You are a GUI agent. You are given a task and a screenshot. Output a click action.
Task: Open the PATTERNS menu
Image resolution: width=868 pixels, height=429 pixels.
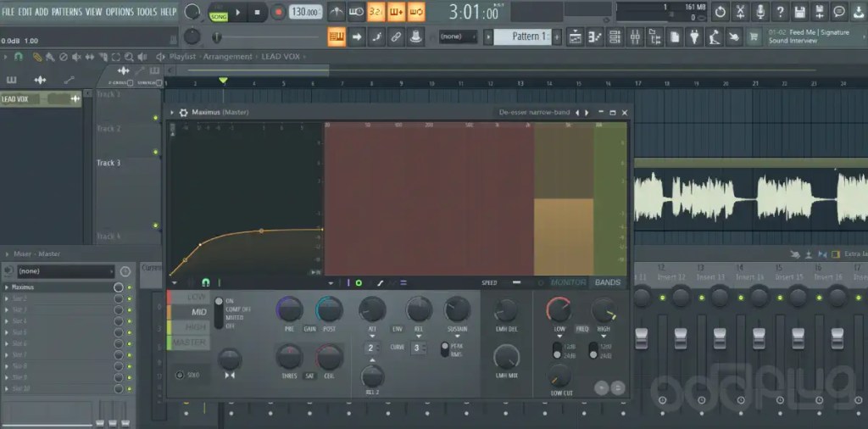tap(67, 12)
